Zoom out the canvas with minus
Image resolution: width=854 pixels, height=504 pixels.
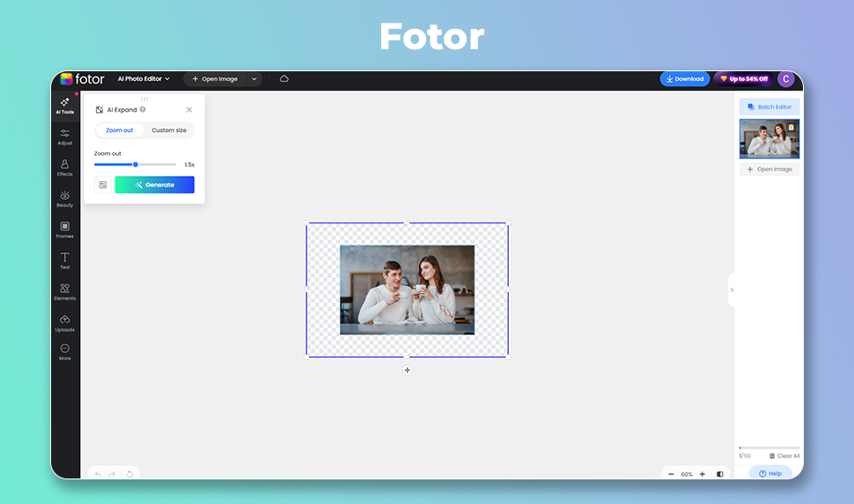[x=671, y=474]
